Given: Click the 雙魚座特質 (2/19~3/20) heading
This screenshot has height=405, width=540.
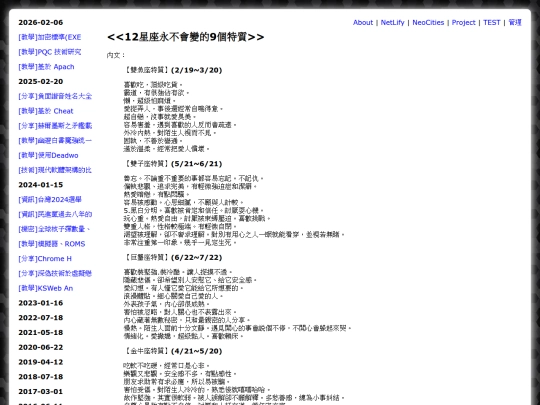Looking at the screenshot, I should [x=173, y=70].
